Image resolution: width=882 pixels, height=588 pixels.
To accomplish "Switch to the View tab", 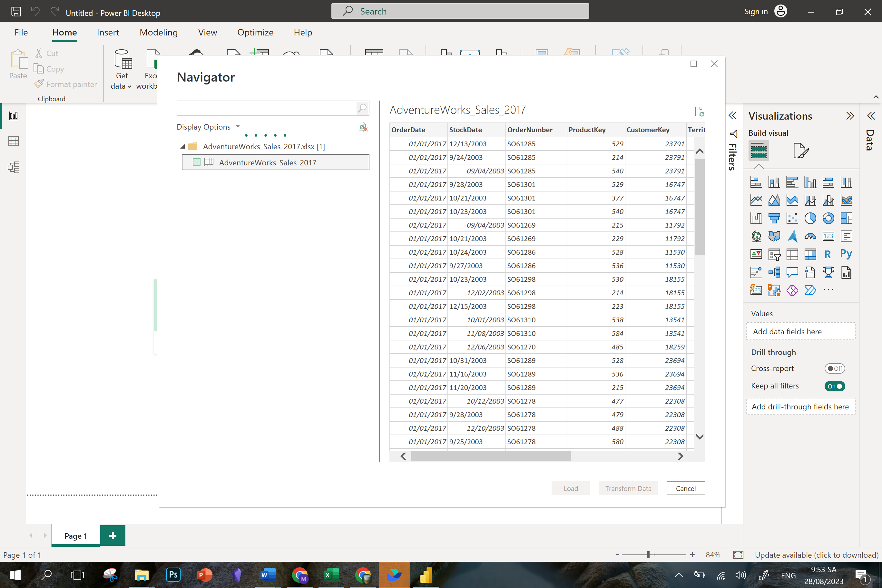I will coord(207,32).
